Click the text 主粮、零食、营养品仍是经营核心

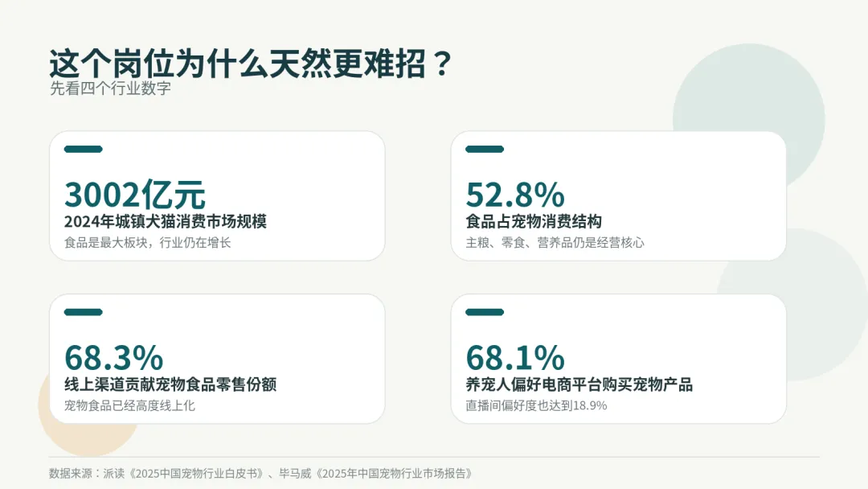coord(555,243)
